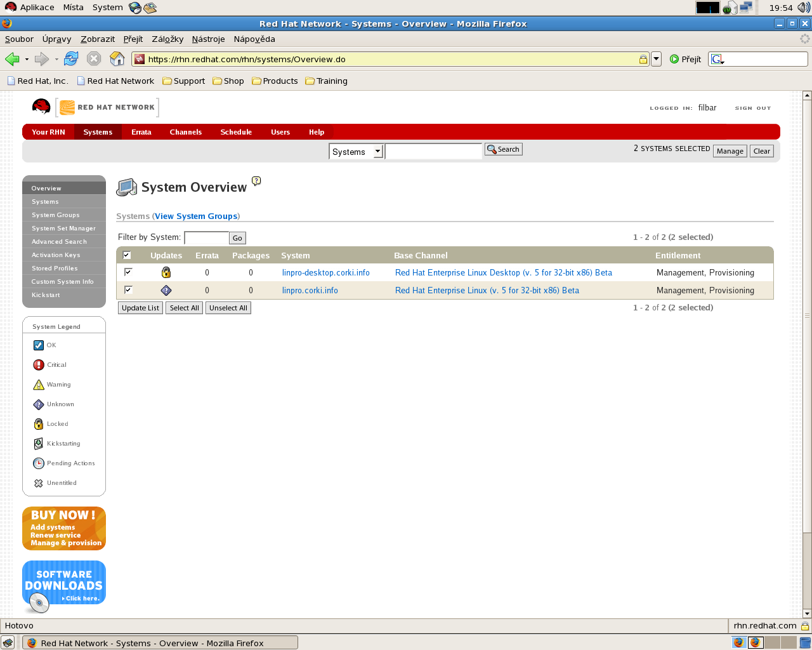The height and width of the screenshot is (650, 812).
Task: Click the Select All button
Action: [x=185, y=308]
